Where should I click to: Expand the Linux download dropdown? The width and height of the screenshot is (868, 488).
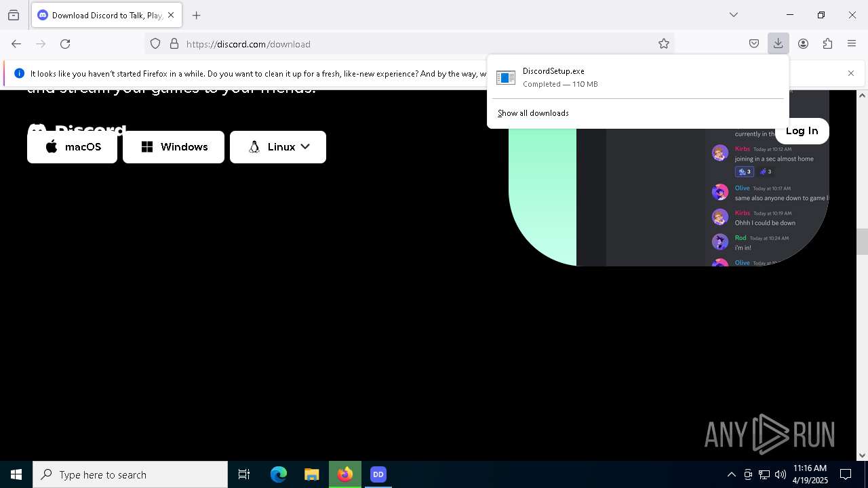(x=278, y=147)
